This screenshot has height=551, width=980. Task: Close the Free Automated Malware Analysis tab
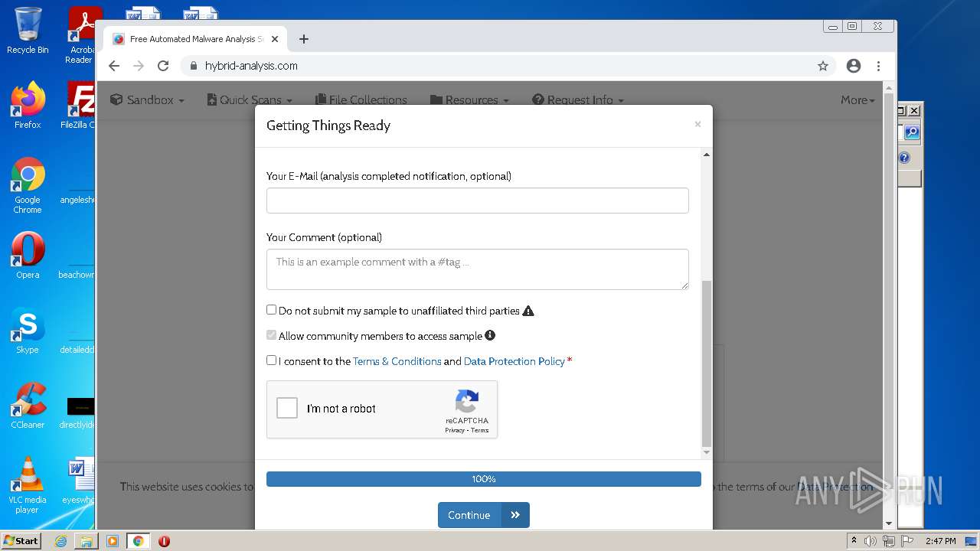[275, 39]
